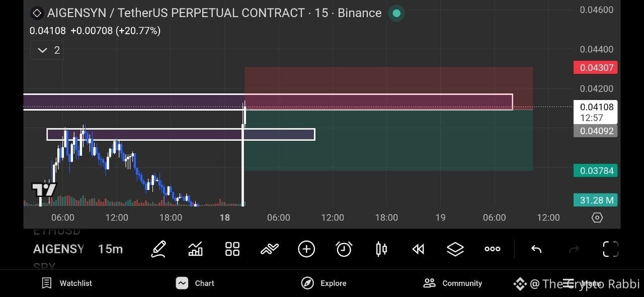This screenshot has width=644, height=297.
Task: Open the four-squares layout icon
Action: (232, 249)
